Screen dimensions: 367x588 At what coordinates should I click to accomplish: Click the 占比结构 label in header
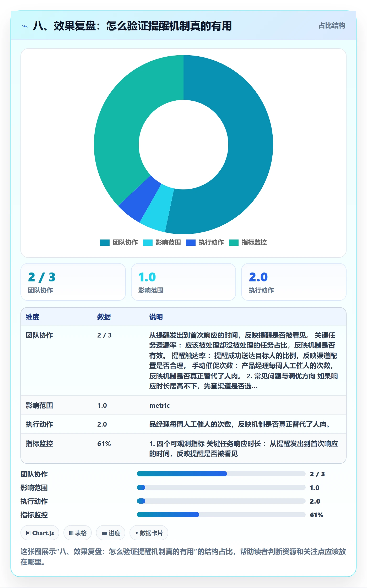pos(332,26)
